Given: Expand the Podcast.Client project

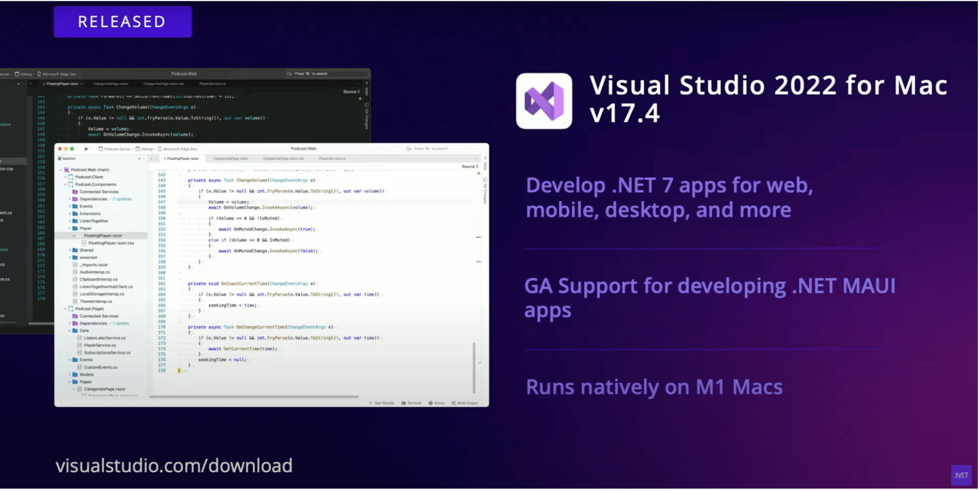Looking at the screenshot, I should 65,177.
